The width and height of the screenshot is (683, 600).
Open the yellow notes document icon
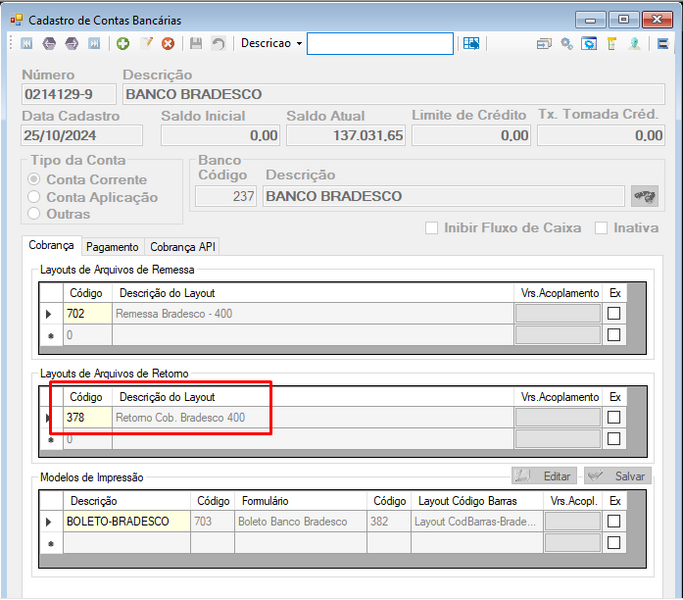pos(612,44)
